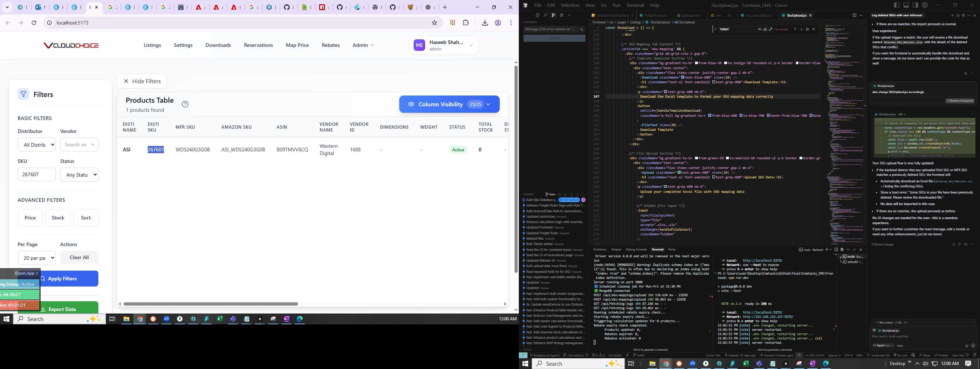Toggle Match Whole Word in find widget
The height and width of the screenshot is (369, 980).
765,29
